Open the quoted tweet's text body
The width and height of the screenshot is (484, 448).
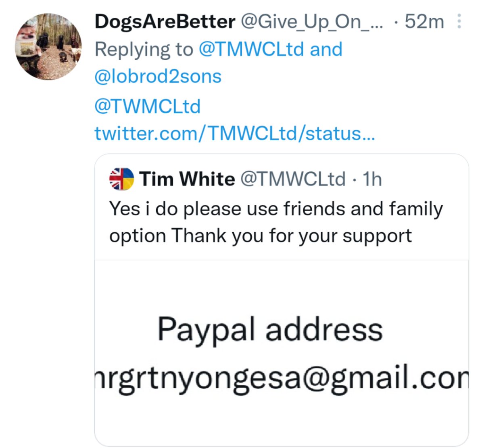[276, 223]
